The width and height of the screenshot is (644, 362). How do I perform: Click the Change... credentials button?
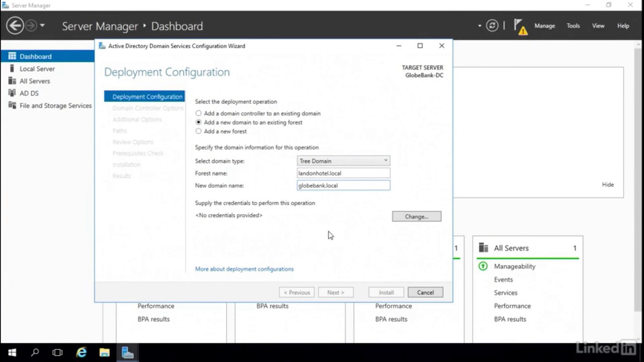pos(417,217)
